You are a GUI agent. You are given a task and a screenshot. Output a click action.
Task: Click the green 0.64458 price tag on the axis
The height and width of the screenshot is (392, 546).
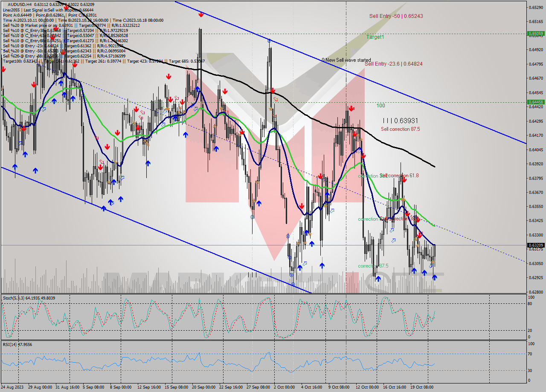point(535,102)
